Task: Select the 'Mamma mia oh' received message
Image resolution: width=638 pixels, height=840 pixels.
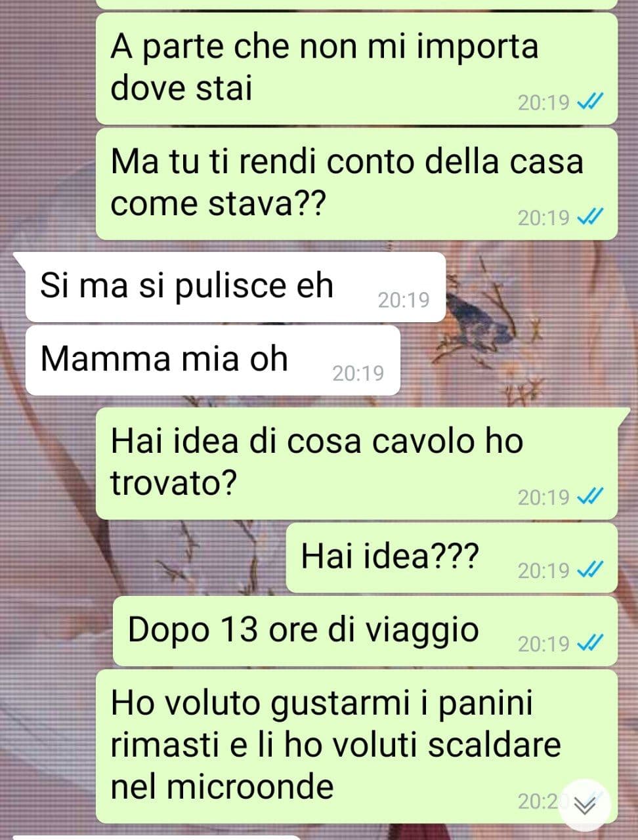Action: tap(212, 360)
